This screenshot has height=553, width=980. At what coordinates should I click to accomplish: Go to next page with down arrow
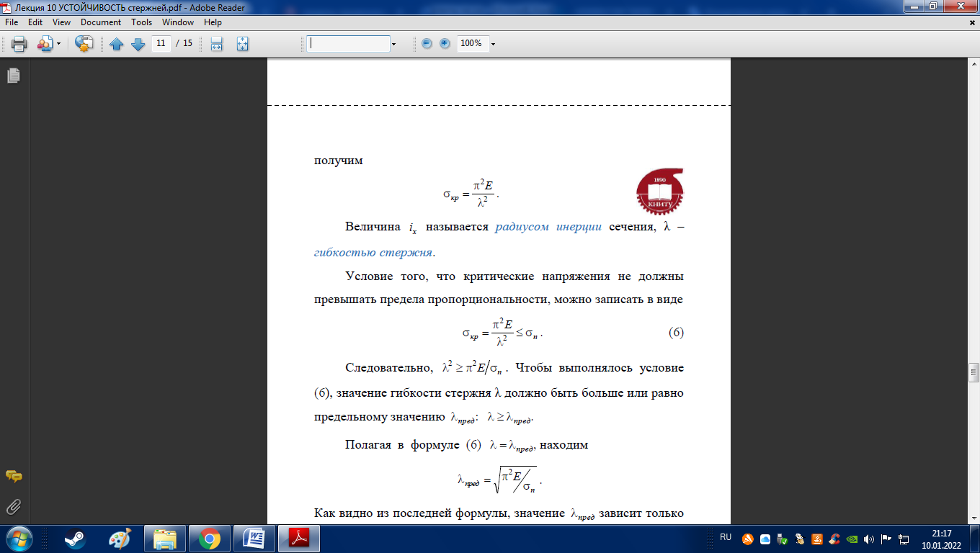tap(138, 44)
